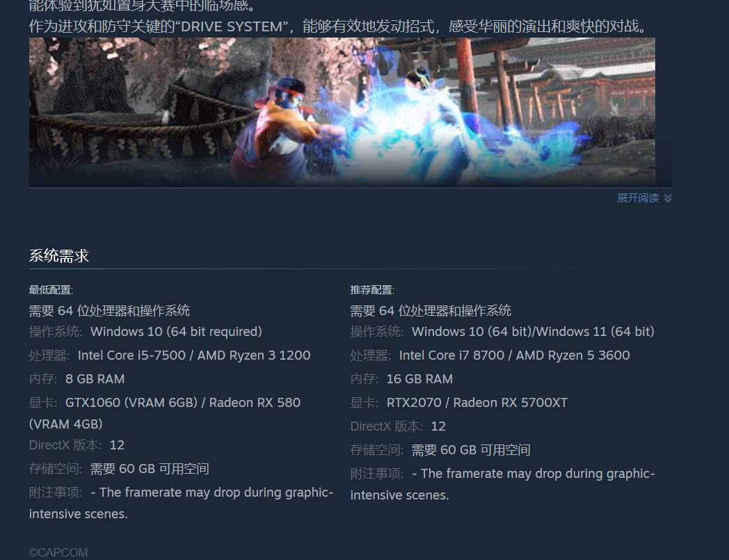
Task: Click the 系统需求 section heading
Action: click(59, 256)
